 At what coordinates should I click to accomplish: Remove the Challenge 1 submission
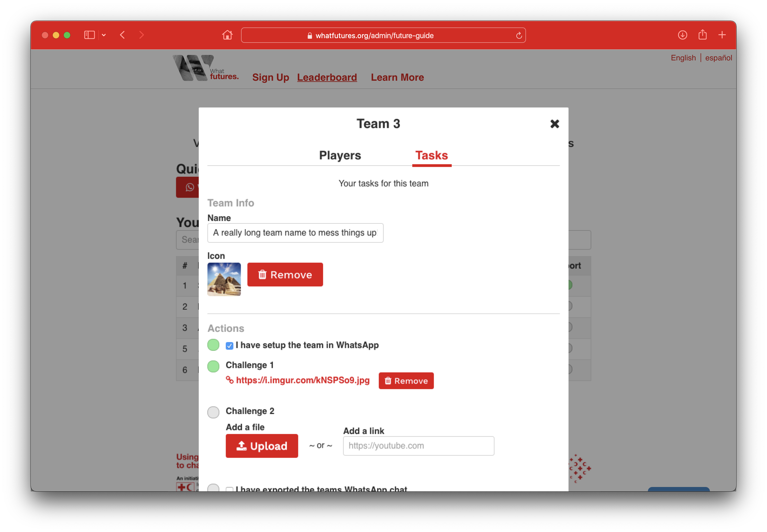pos(406,381)
